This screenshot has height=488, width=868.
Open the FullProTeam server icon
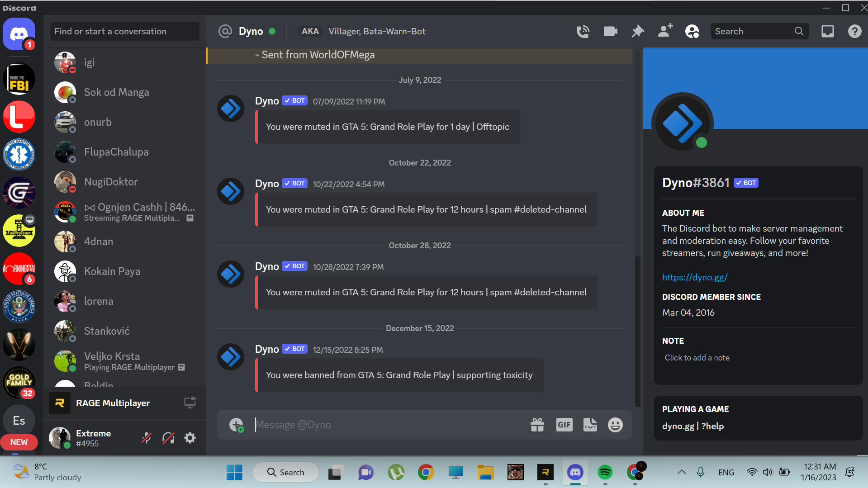click(x=19, y=231)
